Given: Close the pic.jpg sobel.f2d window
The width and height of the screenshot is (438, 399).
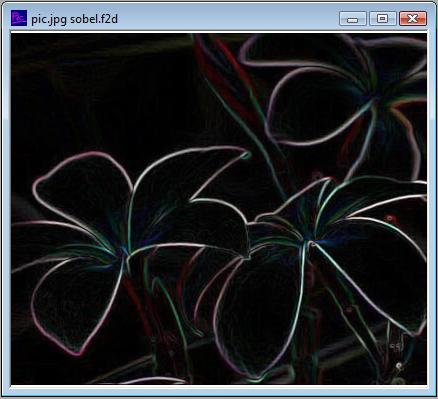Looking at the screenshot, I should tap(413, 18).
